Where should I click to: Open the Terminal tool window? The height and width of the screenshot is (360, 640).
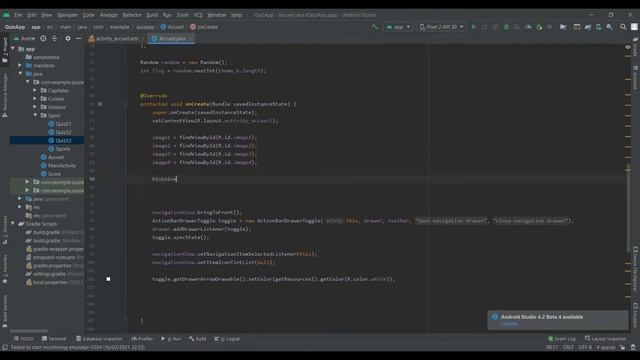[54, 339]
